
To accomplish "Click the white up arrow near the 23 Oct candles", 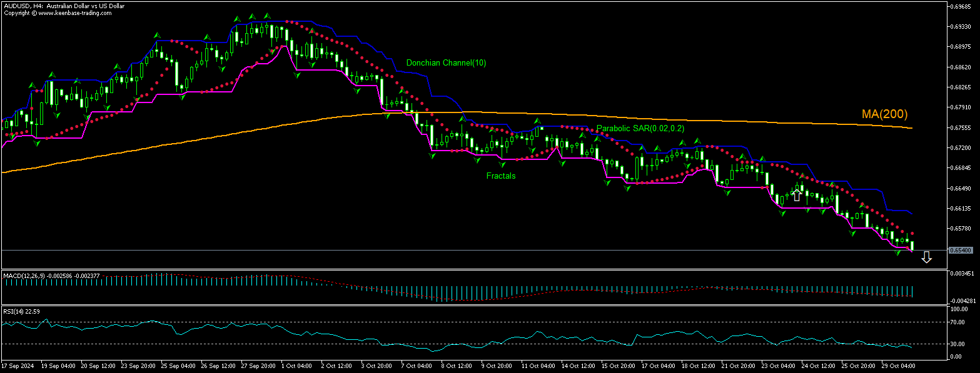I will (796, 194).
